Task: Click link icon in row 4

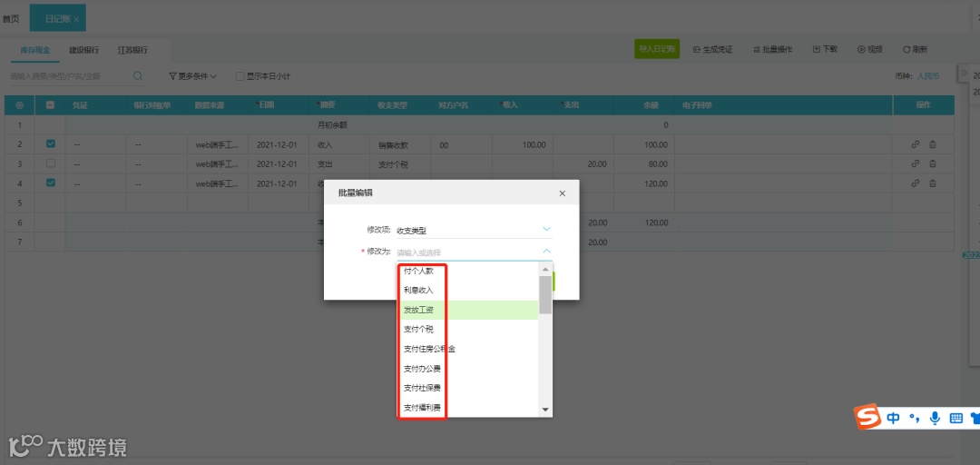Action: click(915, 183)
